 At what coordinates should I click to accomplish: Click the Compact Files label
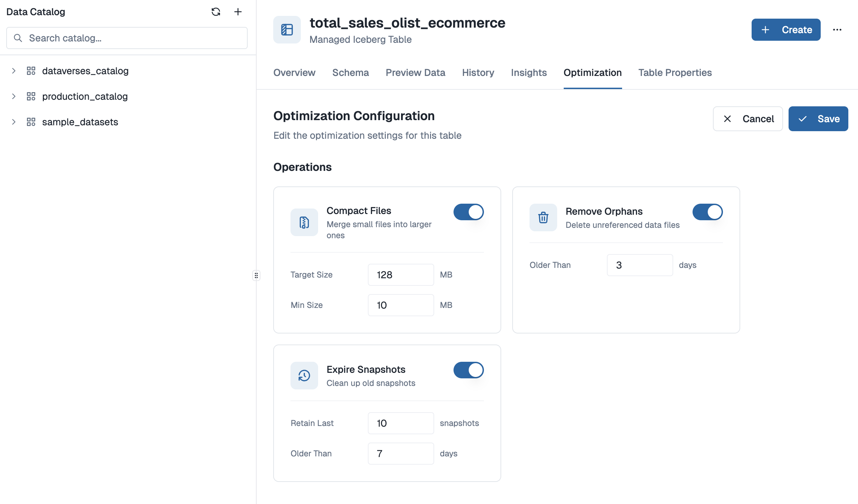tap(359, 211)
